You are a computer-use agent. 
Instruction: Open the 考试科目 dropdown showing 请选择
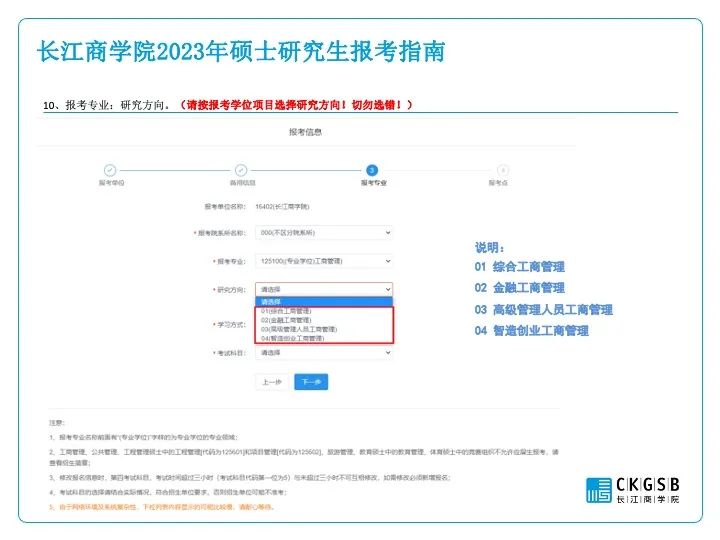tap(324, 353)
